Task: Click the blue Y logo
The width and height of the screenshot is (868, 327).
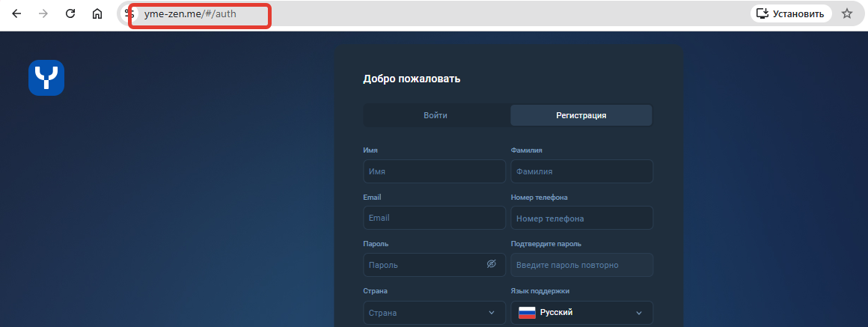Action: tap(46, 78)
